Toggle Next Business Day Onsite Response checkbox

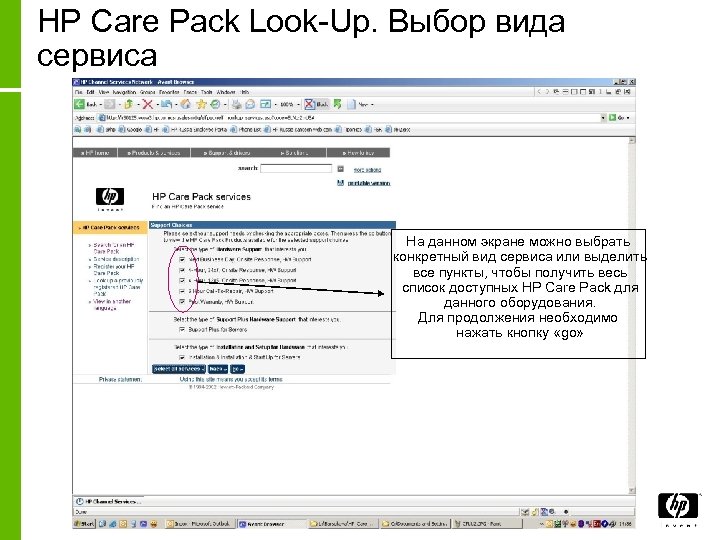click(x=182, y=259)
